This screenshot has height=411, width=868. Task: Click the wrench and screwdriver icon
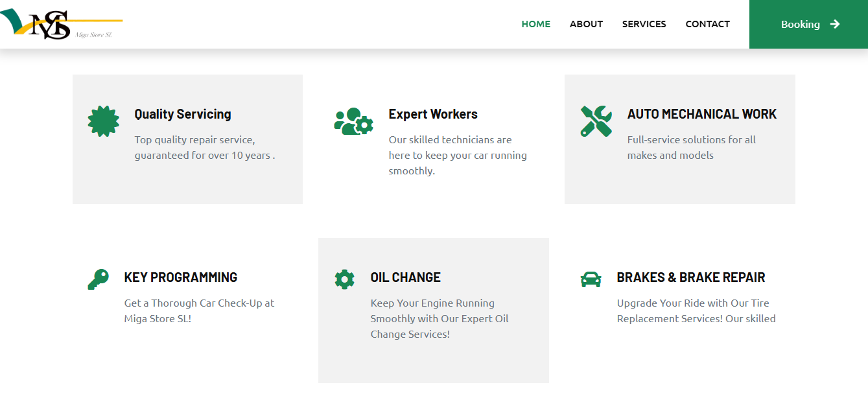pyautogui.click(x=596, y=121)
